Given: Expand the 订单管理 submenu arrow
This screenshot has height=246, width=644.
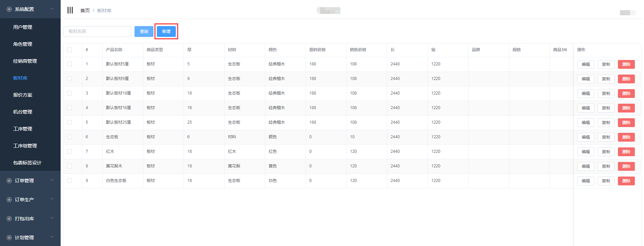Looking at the screenshot, I should click(x=52, y=180).
